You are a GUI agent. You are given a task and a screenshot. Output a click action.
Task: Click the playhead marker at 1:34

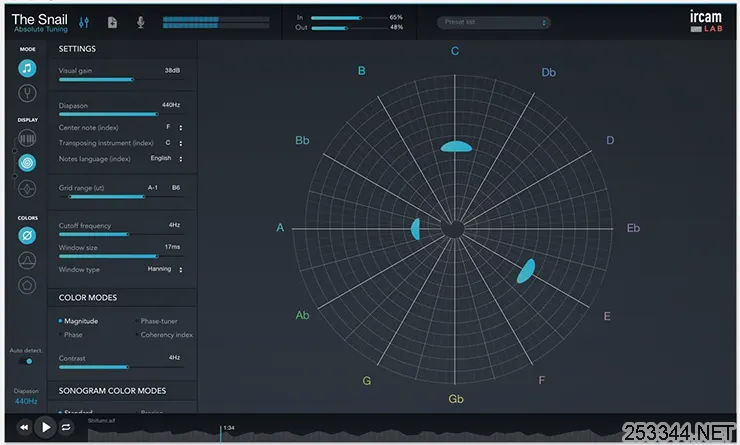(x=220, y=432)
